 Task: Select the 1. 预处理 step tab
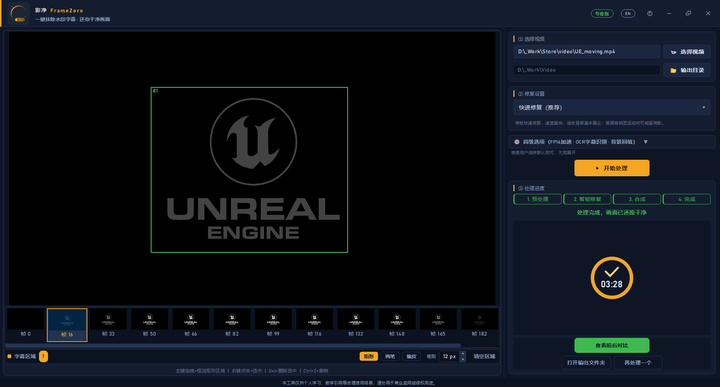pos(537,199)
